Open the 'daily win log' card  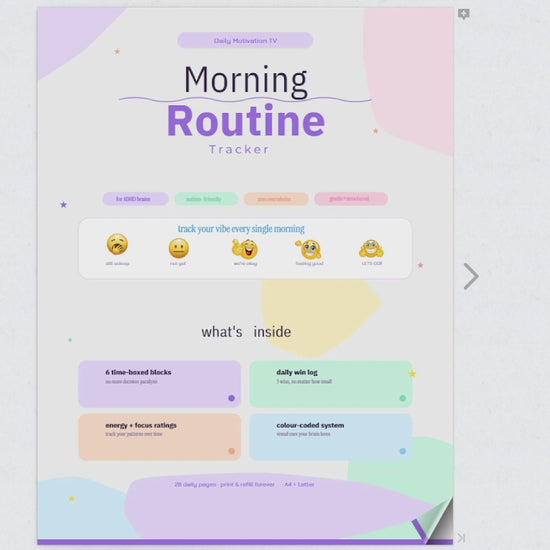point(331,384)
